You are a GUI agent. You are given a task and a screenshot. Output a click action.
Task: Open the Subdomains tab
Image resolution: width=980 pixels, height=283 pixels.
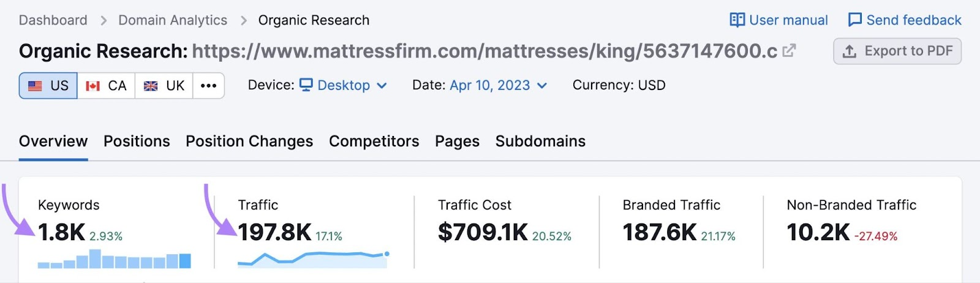(541, 141)
